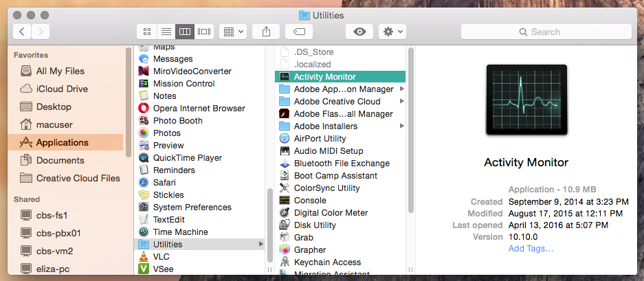This screenshot has width=644, height=281.
Task: Go back with the left arrow button
Action: (x=22, y=32)
